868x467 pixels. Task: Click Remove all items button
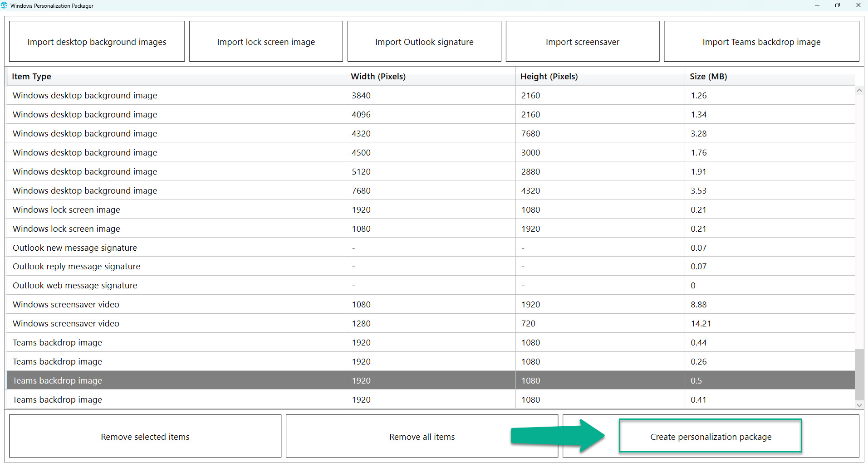(422, 436)
